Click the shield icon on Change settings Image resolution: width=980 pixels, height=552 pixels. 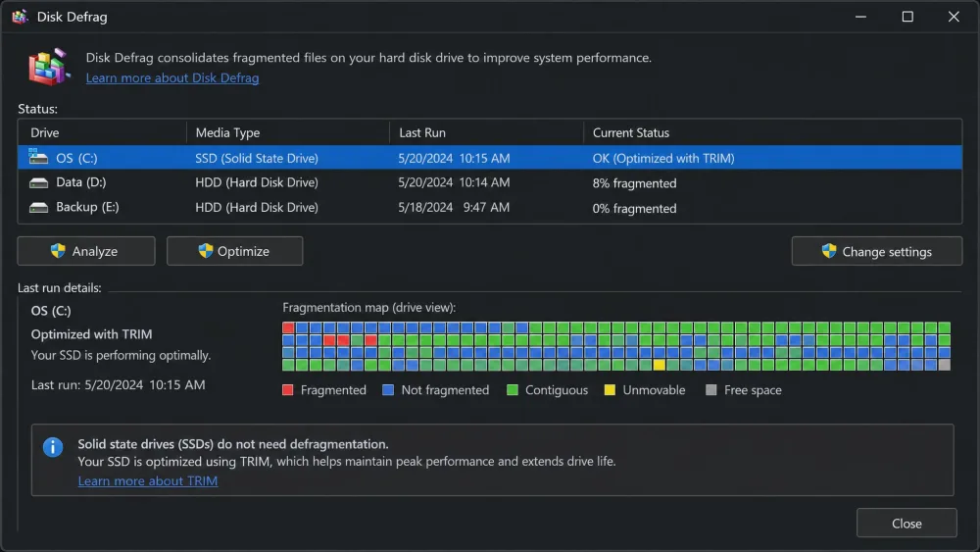point(829,251)
